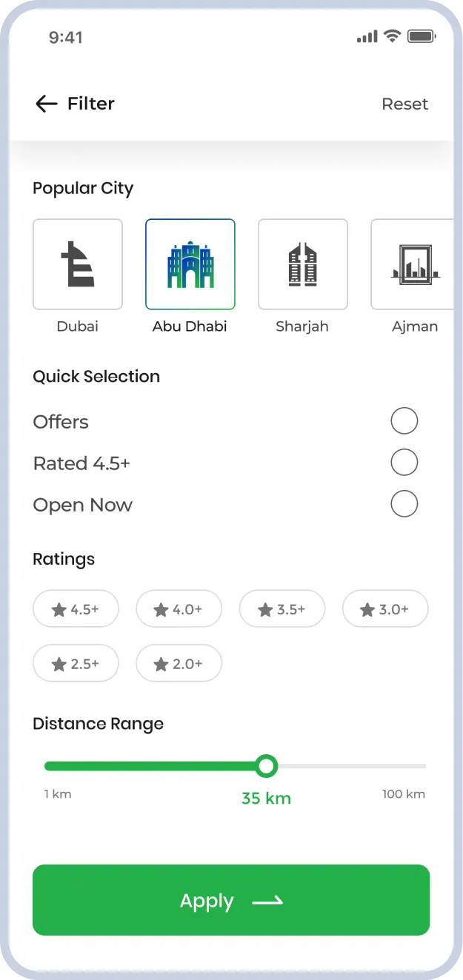Choose the Abu Dhabi city icon
Viewport: 463px width, 980px height.
click(x=190, y=264)
